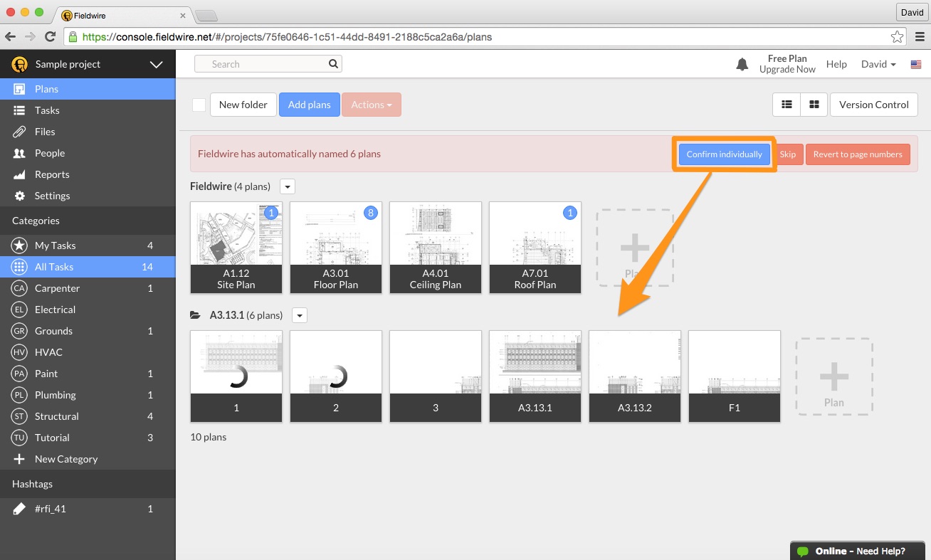Screen dimensions: 931x560
Task: Bookmark this page with the star
Action: coord(898,37)
